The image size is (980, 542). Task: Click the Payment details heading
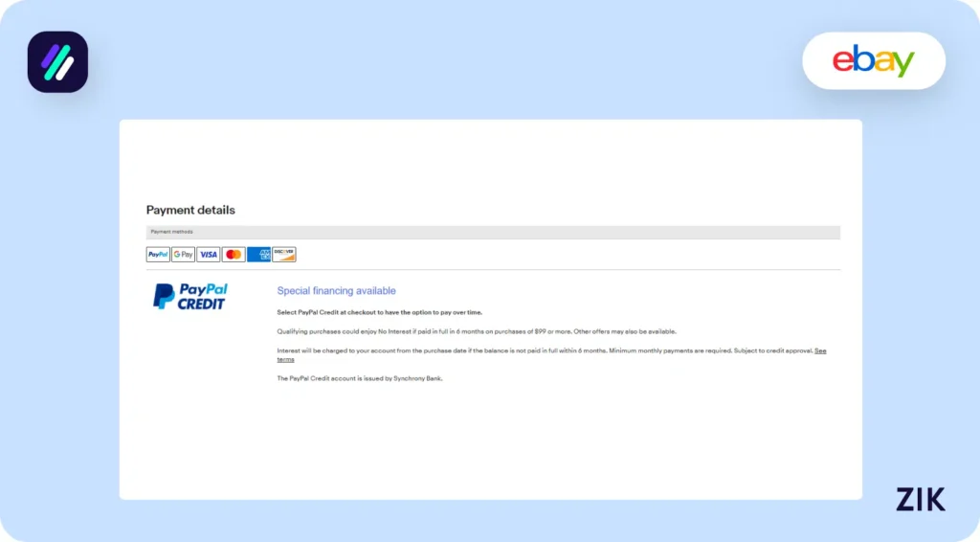tap(190, 210)
